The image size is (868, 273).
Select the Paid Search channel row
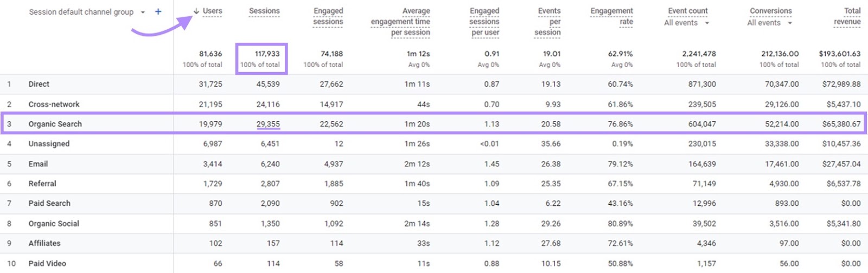pyautogui.click(x=434, y=203)
